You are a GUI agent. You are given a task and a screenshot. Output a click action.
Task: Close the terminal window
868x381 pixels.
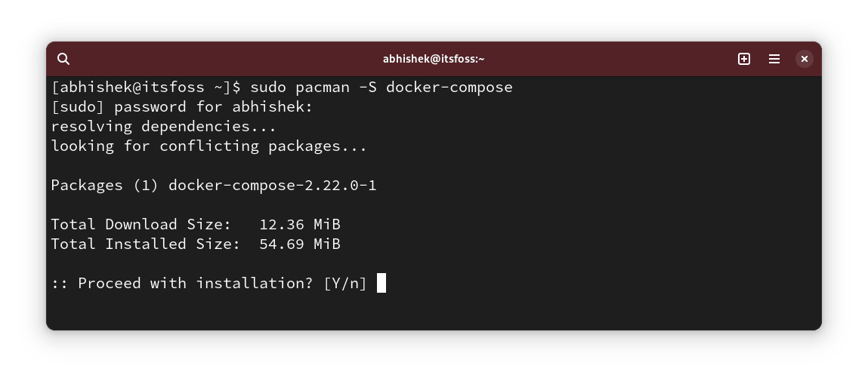[805, 59]
